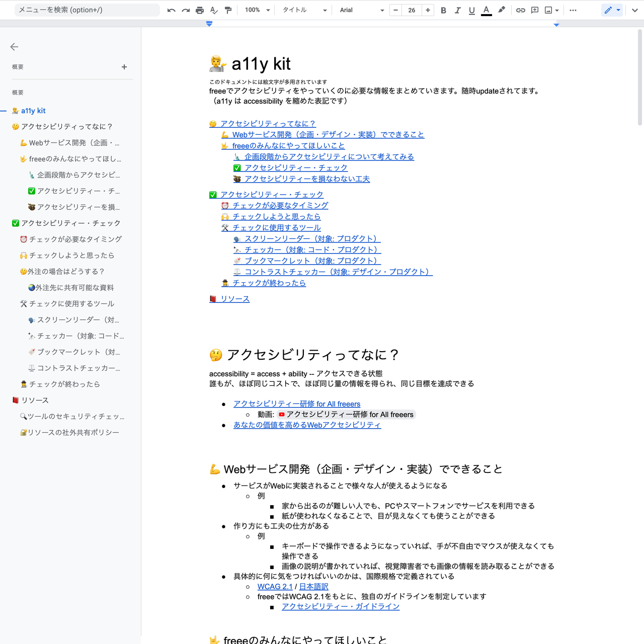This screenshot has width=644, height=644.
Task: Open the 日本語訳 link
Action: (313, 587)
